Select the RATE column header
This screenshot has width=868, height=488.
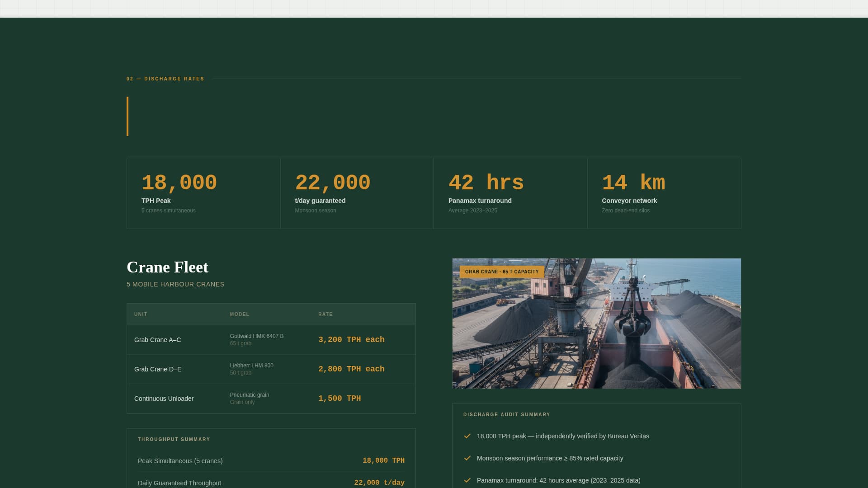point(325,314)
